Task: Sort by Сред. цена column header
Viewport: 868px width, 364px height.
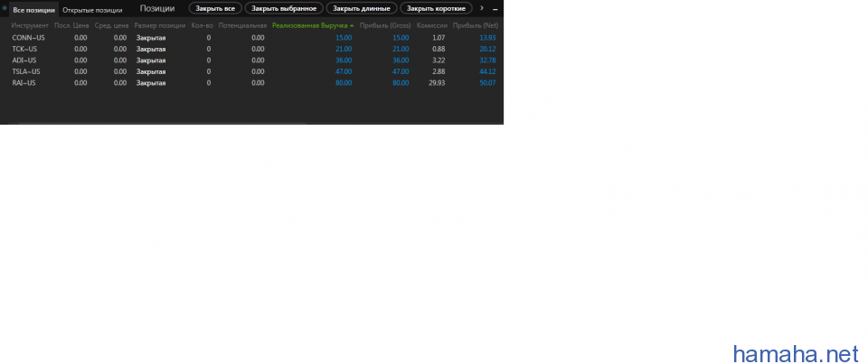Action: pyautogui.click(x=111, y=25)
